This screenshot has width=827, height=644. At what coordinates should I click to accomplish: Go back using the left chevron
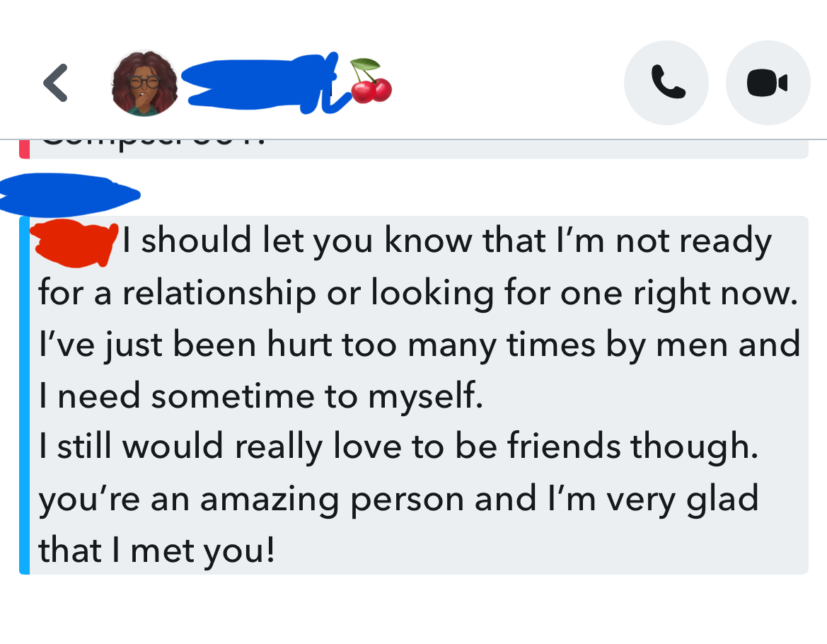point(56,83)
